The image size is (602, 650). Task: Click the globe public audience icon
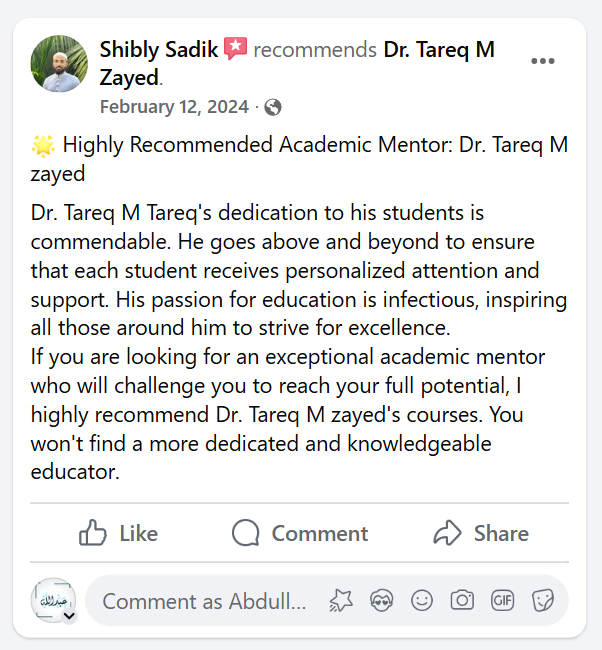273,107
